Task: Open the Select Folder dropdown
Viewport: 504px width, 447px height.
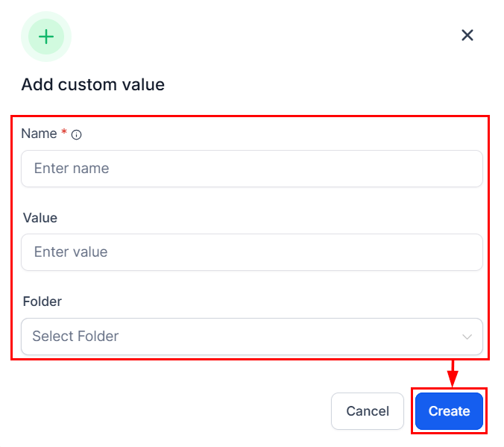Action: (251, 337)
